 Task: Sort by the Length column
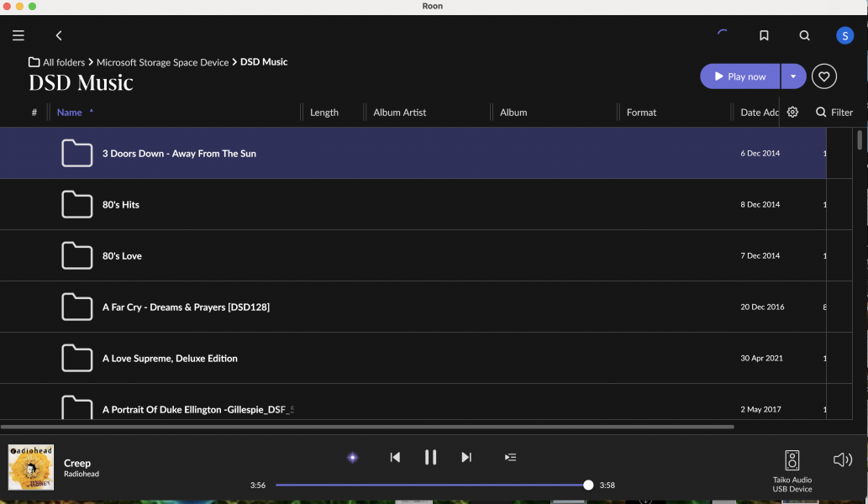pos(324,112)
